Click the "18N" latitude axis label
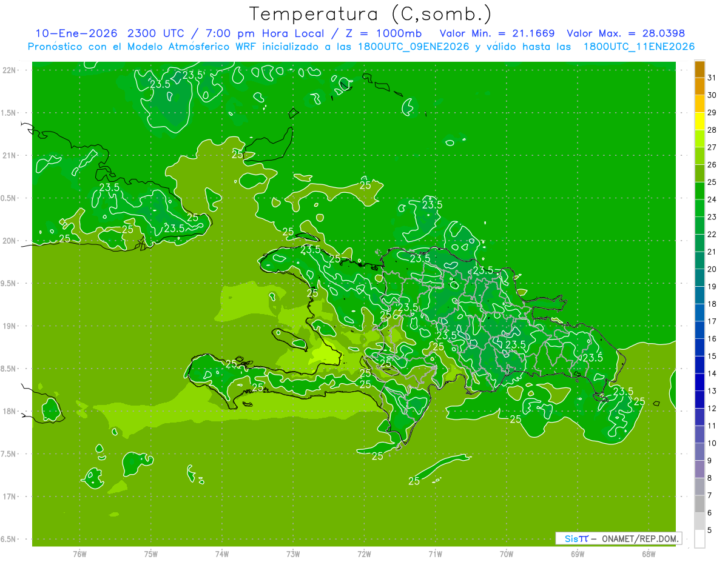The height and width of the screenshot is (562, 728). pos(10,411)
